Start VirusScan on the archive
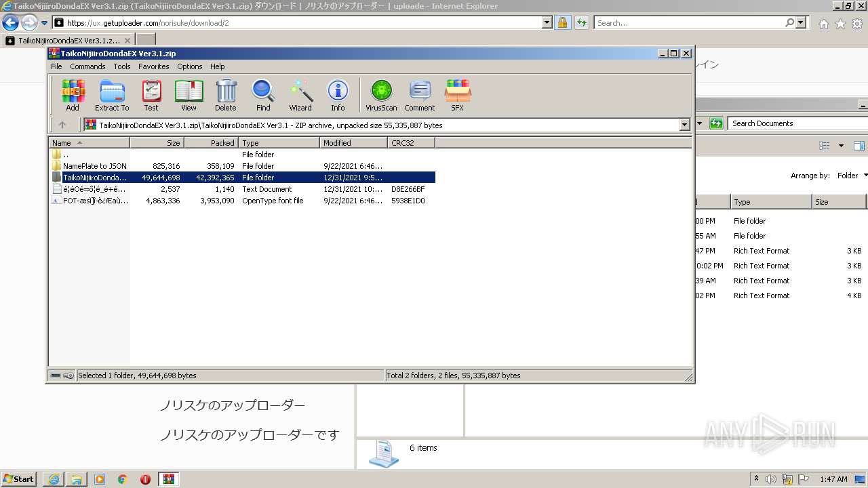 click(x=381, y=96)
